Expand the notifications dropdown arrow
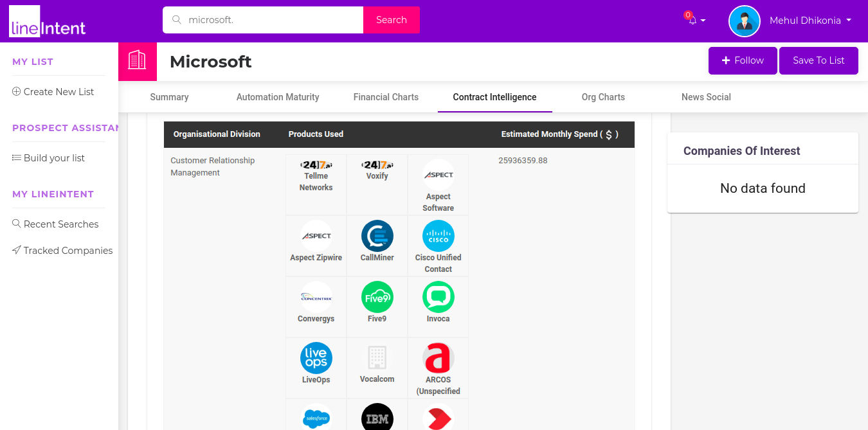Screen dimensions: 868x430 point(703,21)
